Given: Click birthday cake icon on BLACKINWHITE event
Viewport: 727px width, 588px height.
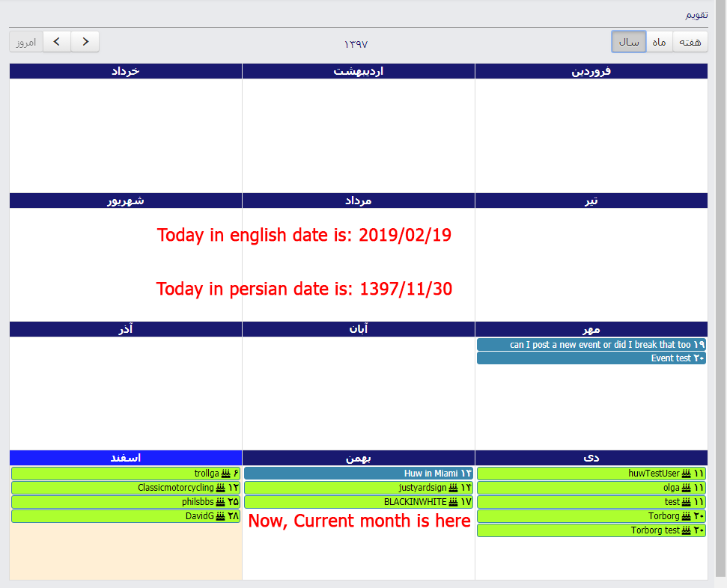Looking at the screenshot, I should click(453, 502).
